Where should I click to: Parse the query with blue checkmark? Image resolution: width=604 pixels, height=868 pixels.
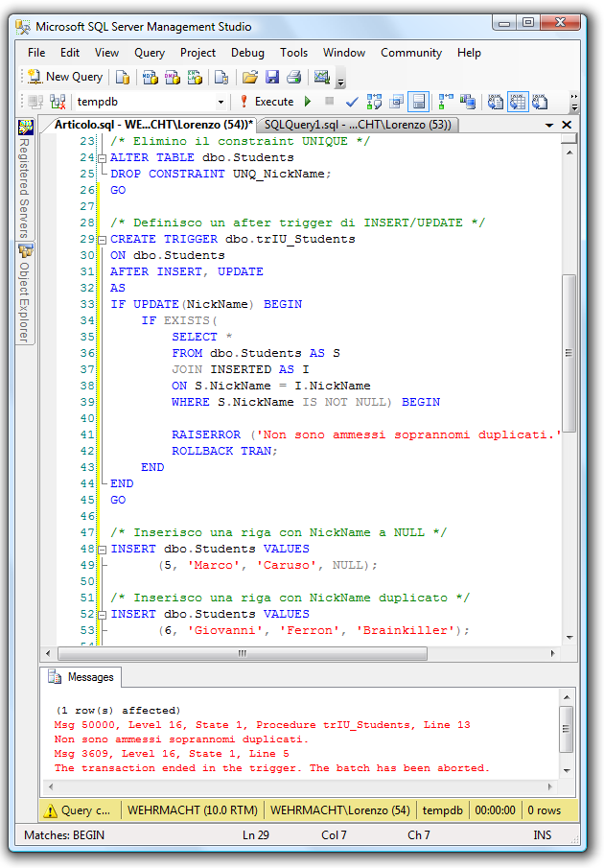click(351, 102)
